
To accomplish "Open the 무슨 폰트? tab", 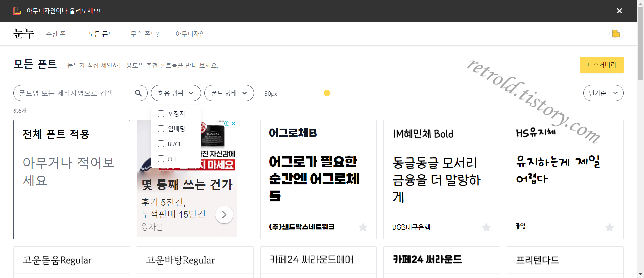I will pos(145,34).
